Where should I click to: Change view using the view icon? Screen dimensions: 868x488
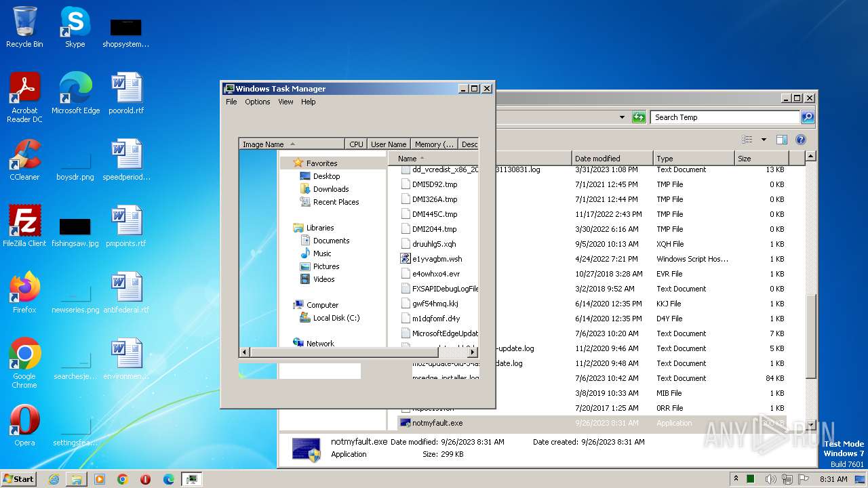click(x=747, y=140)
